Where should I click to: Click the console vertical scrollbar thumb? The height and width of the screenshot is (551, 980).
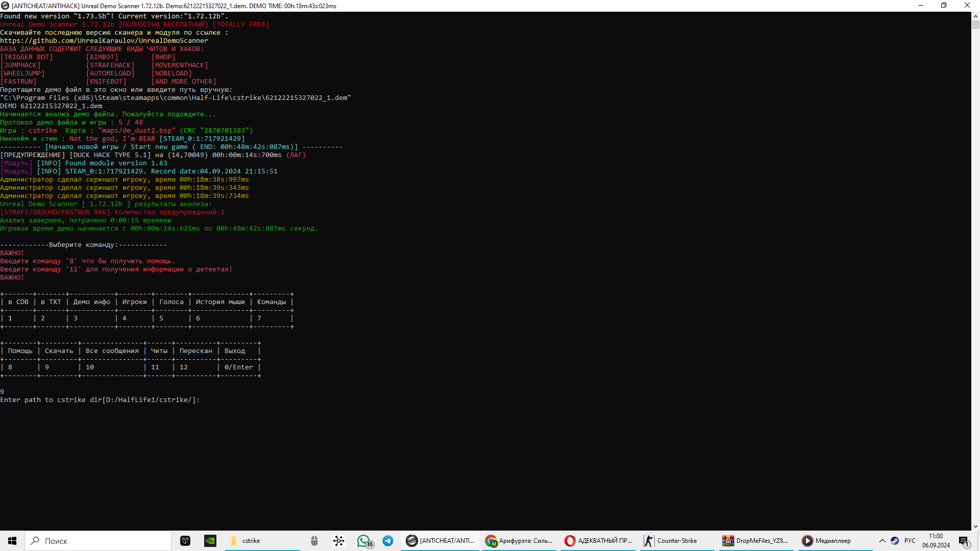[975, 24]
